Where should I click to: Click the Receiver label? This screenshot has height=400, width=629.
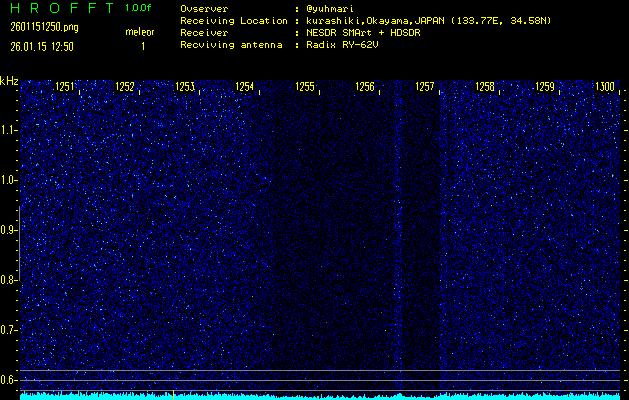[204, 33]
